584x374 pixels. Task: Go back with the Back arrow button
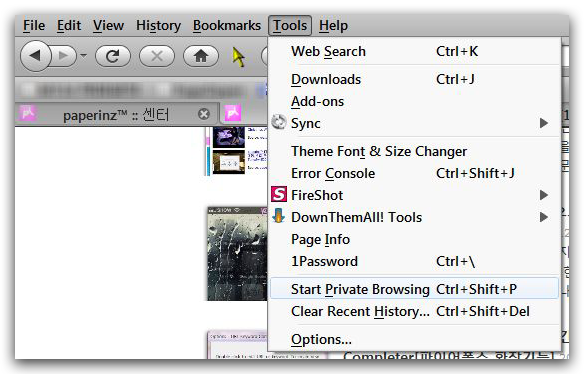coord(35,56)
